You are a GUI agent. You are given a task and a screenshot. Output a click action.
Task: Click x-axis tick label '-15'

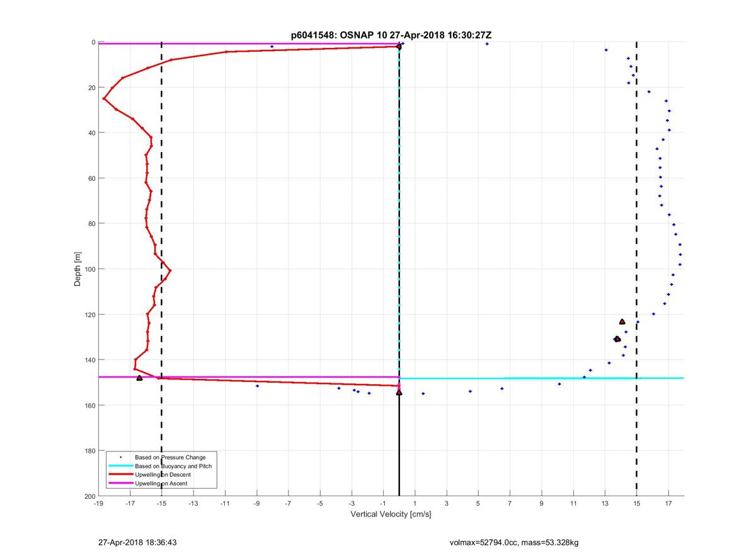[161, 503]
